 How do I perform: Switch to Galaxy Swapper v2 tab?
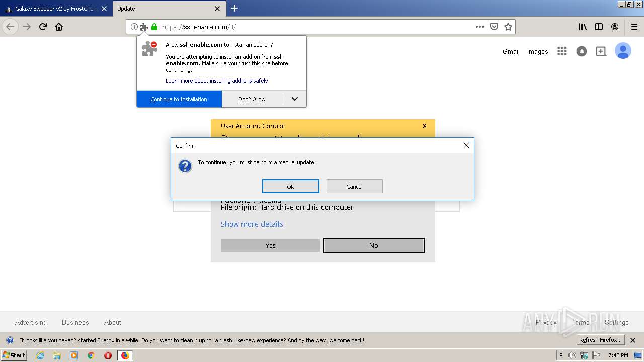point(56,9)
